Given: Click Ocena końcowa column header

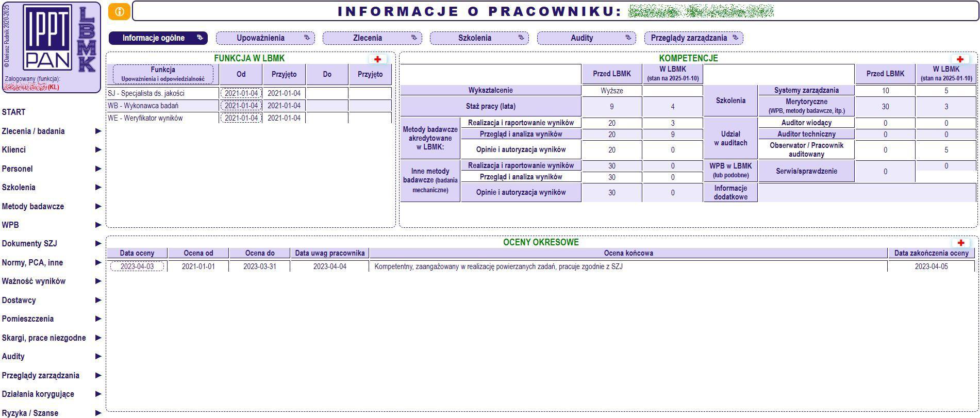Looking at the screenshot, I should pos(628,253).
